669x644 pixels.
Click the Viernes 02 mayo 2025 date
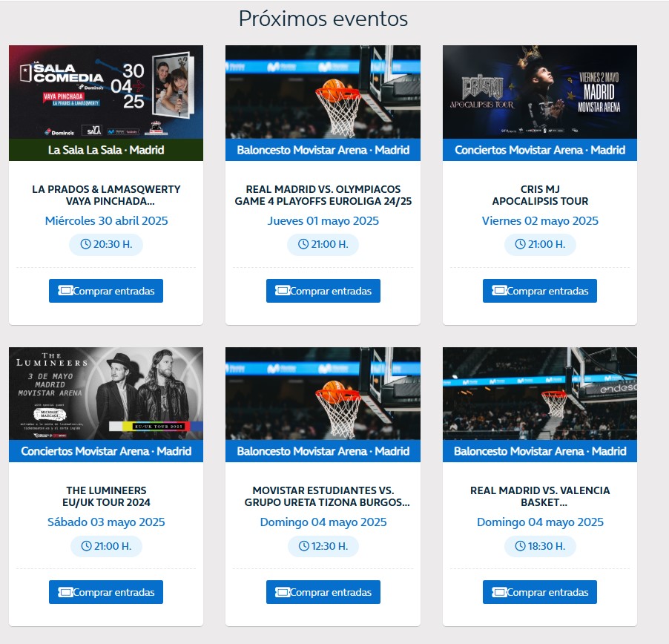[540, 220]
